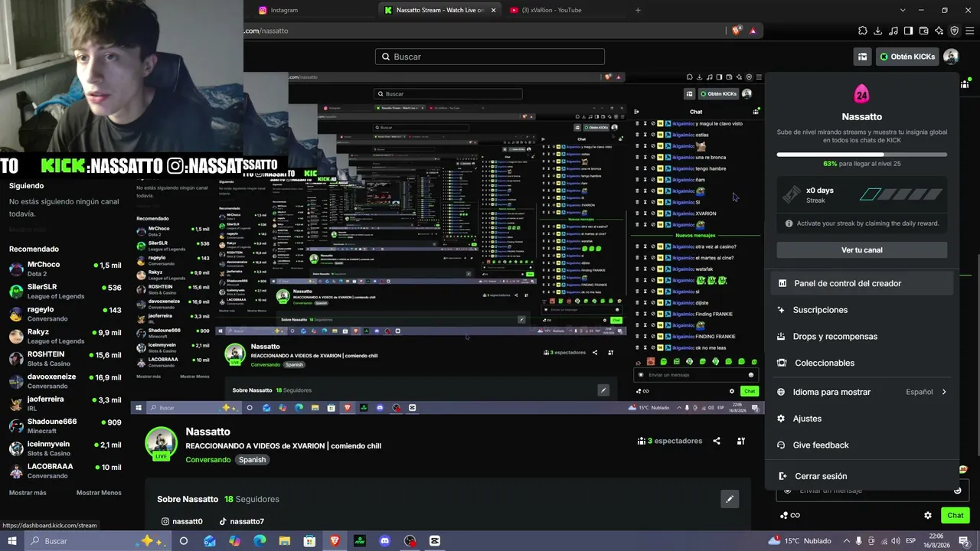Click Mostrar Menos in recommended channels
This screenshot has width=980, height=551.
tap(99, 493)
